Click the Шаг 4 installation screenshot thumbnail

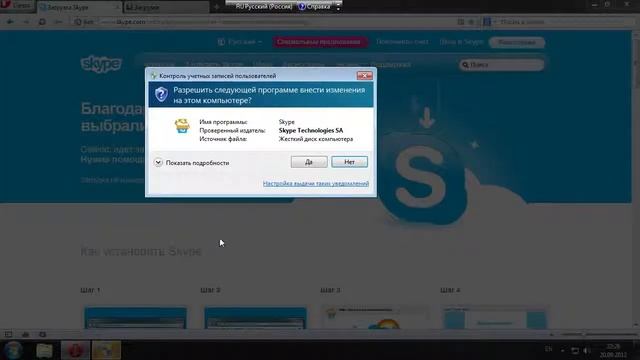click(x=495, y=318)
